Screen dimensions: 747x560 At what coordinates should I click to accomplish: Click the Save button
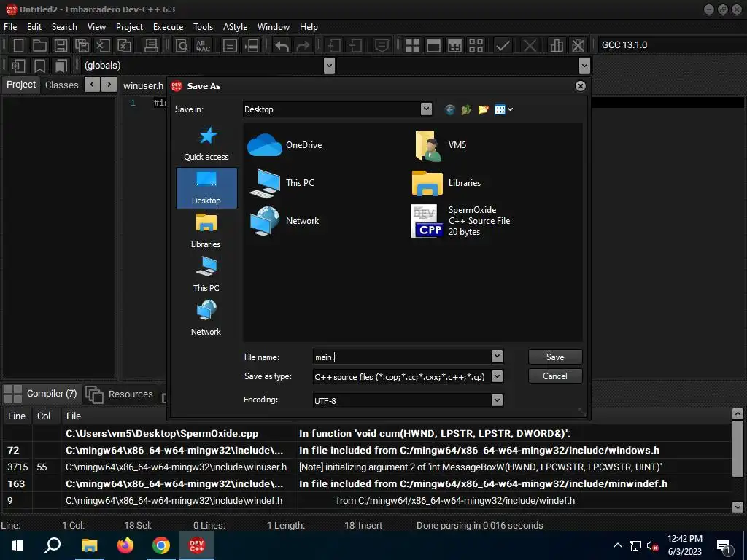[x=555, y=357]
